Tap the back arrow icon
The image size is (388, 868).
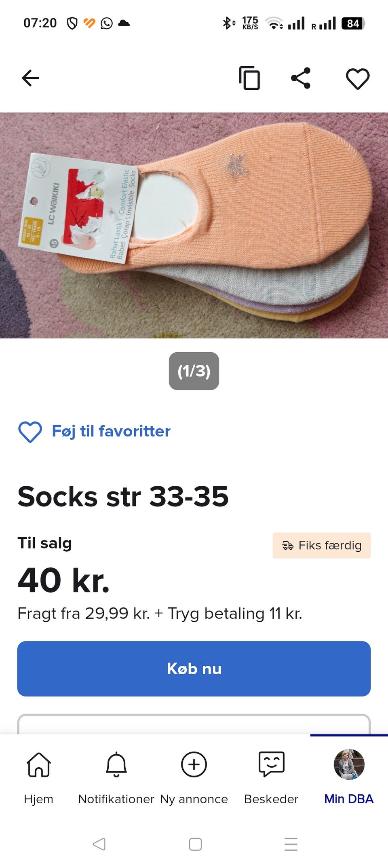pos(30,78)
